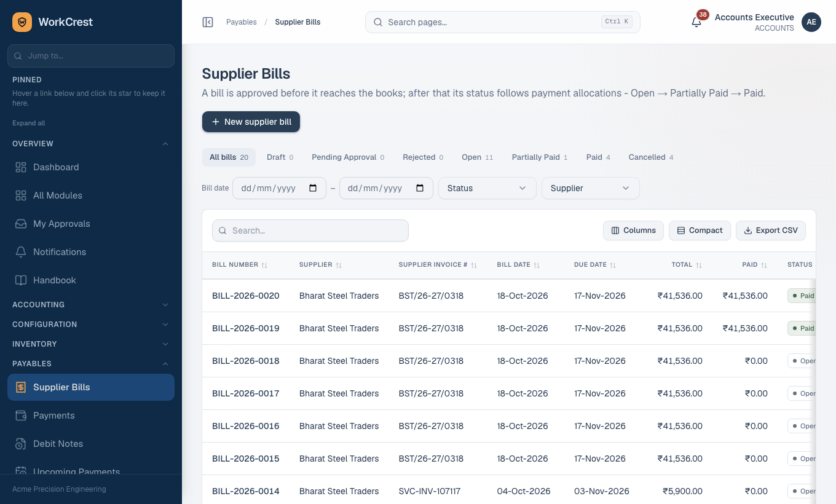This screenshot has width=836, height=504.
Task: Open the notifications bell with badge
Action: click(696, 22)
